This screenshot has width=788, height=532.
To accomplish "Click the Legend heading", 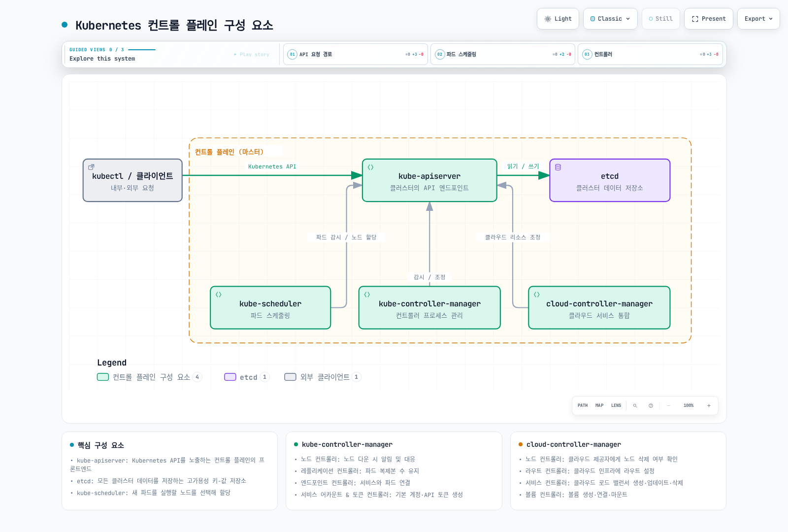I will (112, 363).
